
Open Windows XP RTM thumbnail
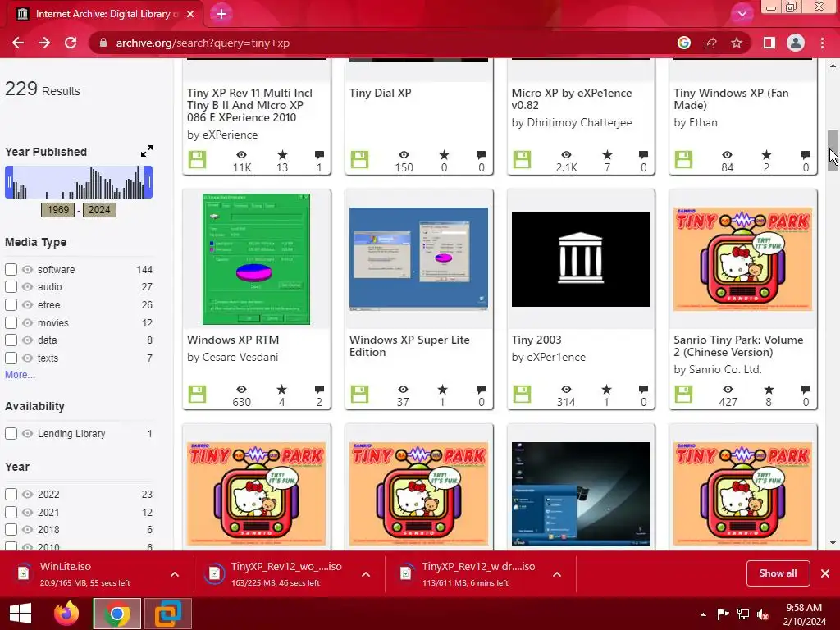coord(256,259)
